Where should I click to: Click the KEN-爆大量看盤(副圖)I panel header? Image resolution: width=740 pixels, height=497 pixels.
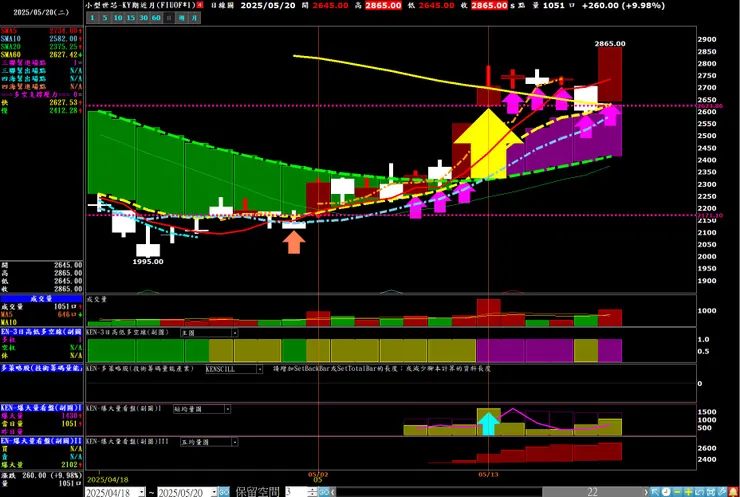point(41,408)
